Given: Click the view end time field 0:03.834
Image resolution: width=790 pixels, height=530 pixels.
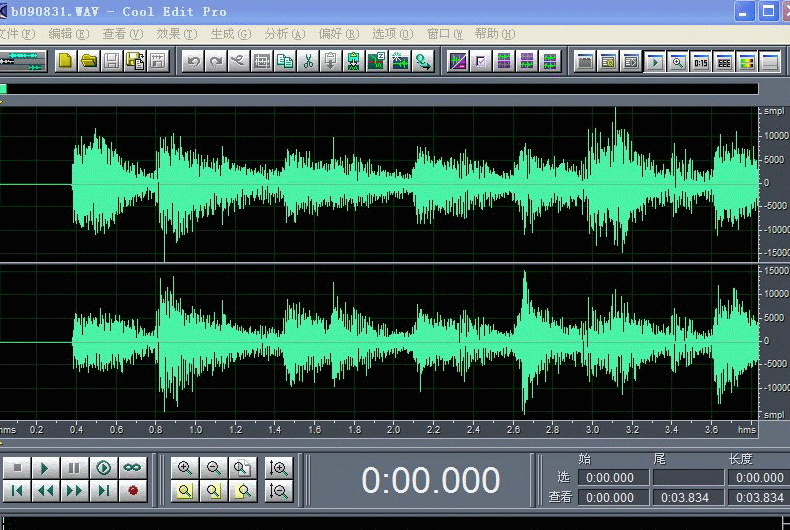Looking at the screenshot, I should [x=688, y=498].
